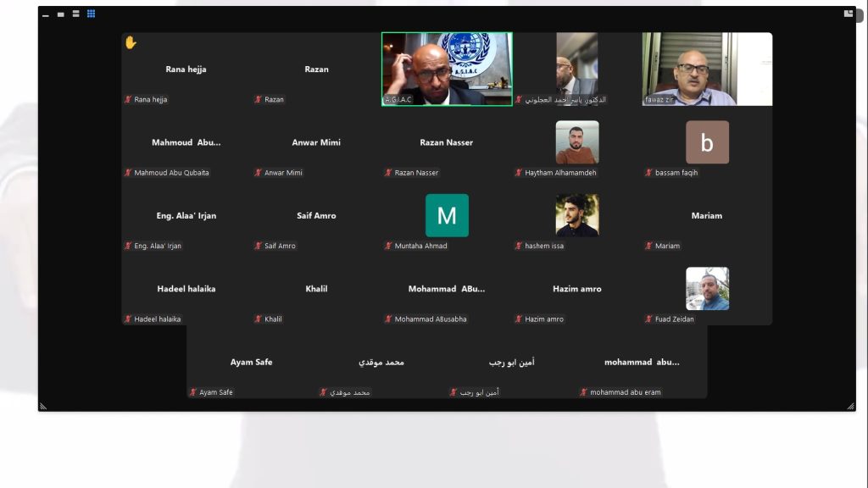Click muted mic icon beside Razan Nasser label

pyautogui.click(x=388, y=173)
